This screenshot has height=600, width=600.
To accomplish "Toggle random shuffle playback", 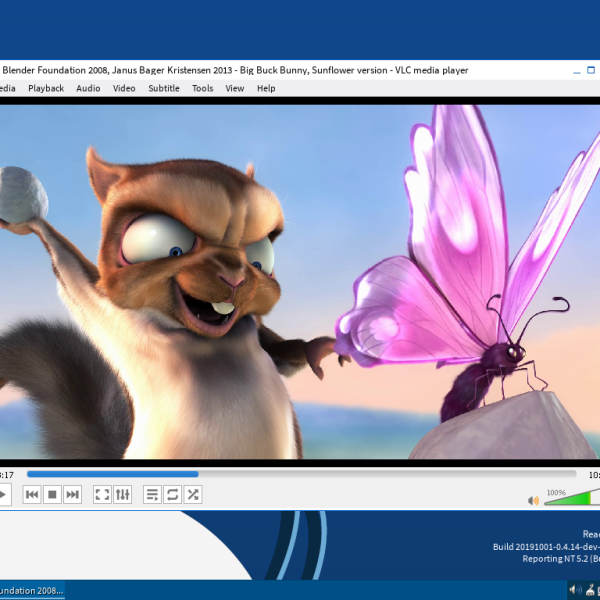I will point(193,494).
